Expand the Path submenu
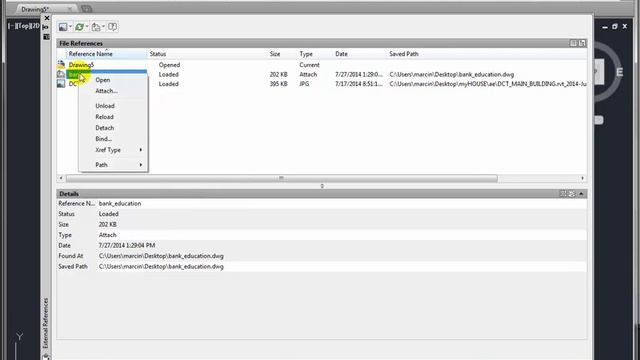 click(x=113, y=165)
